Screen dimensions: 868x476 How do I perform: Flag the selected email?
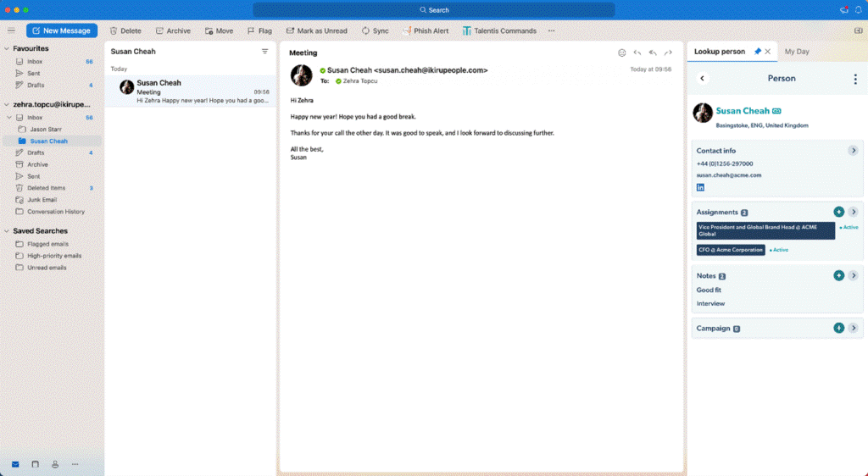click(259, 30)
